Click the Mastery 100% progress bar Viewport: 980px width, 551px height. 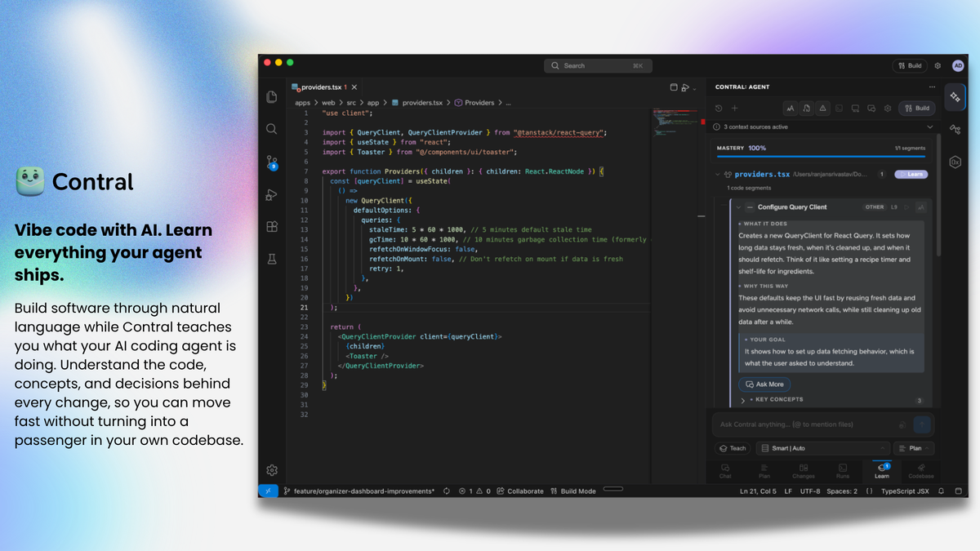point(821,156)
